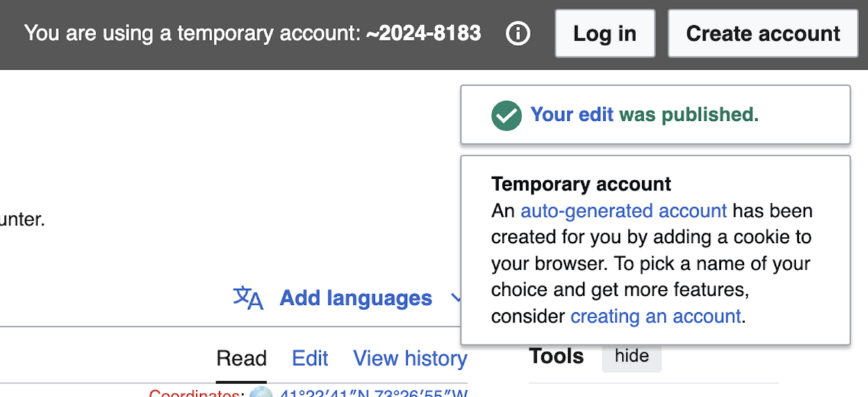Select the language icon next to Add languages
This screenshot has width=868, height=397.
[x=249, y=299]
